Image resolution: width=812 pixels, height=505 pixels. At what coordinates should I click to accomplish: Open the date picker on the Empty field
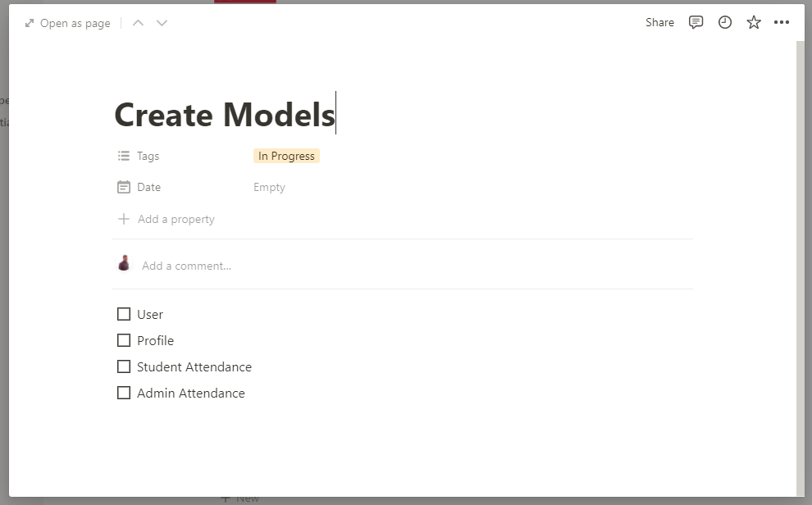[x=269, y=187]
